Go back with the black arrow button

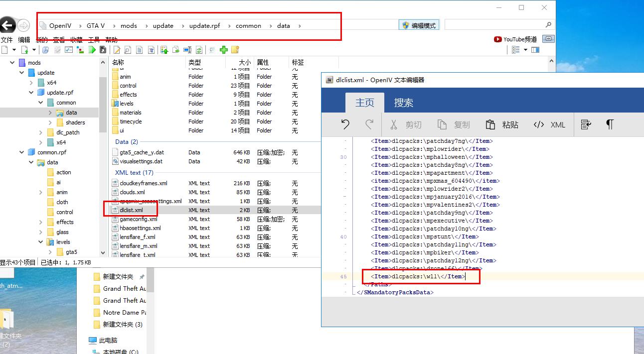[6, 25]
